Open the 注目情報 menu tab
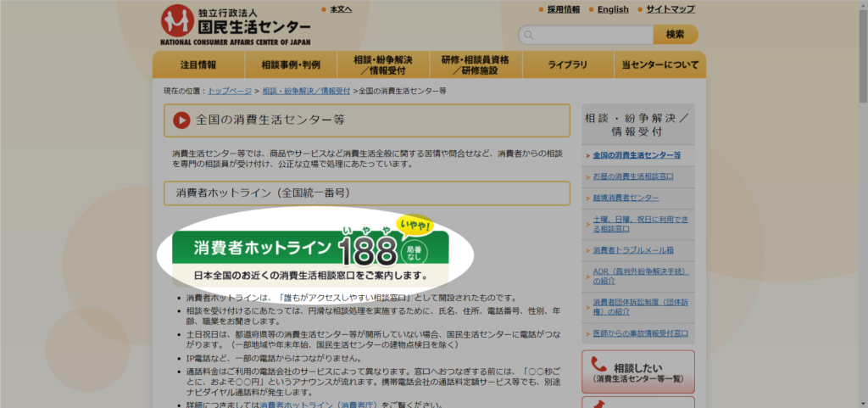 198,64
